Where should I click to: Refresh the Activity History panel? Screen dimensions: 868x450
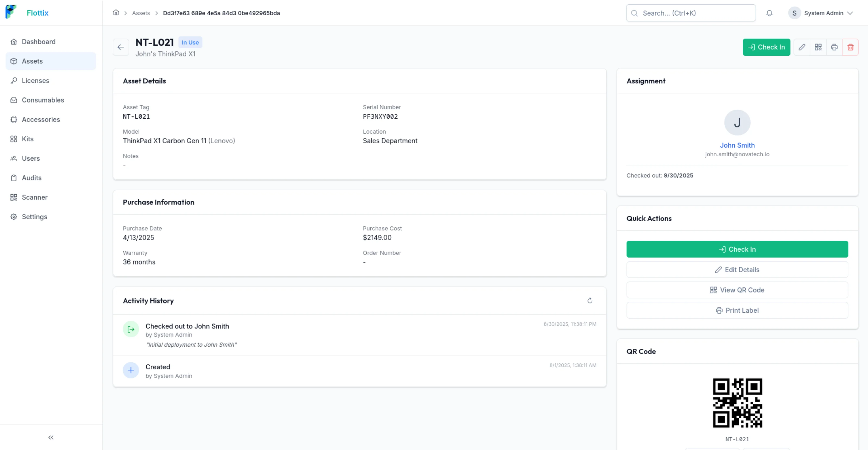(590, 300)
